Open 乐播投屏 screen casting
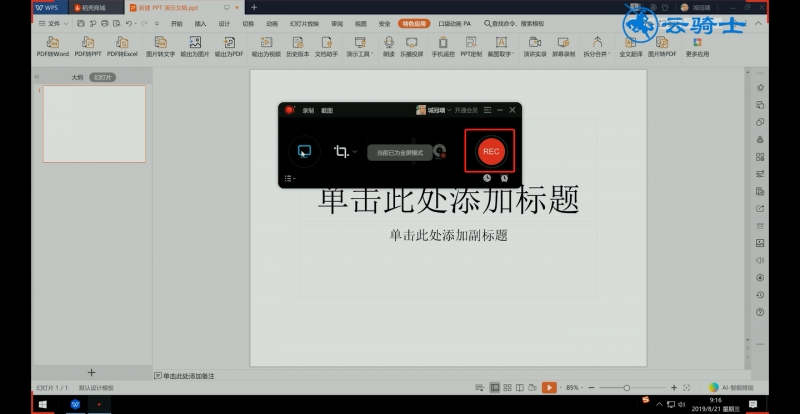Viewport: 800px width, 414px height. tap(411, 46)
